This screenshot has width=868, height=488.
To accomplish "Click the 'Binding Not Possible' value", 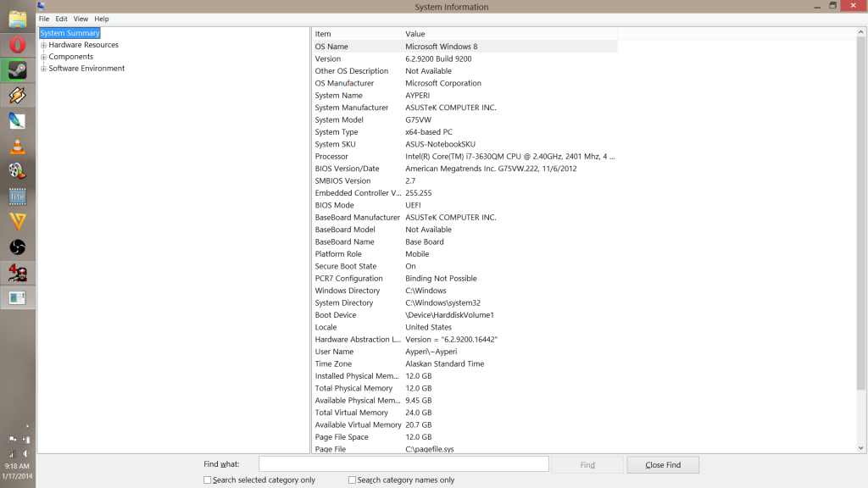I will [x=441, y=278].
